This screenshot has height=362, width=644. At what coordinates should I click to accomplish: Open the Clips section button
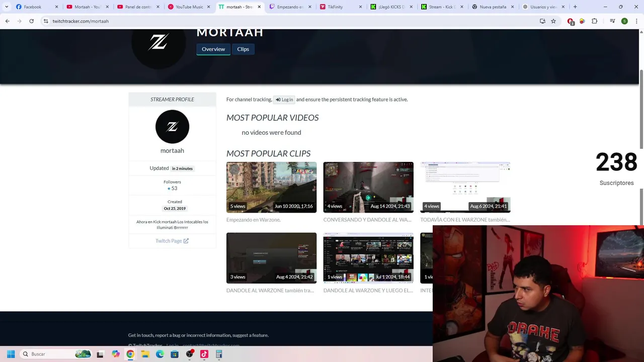[x=243, y=49]
